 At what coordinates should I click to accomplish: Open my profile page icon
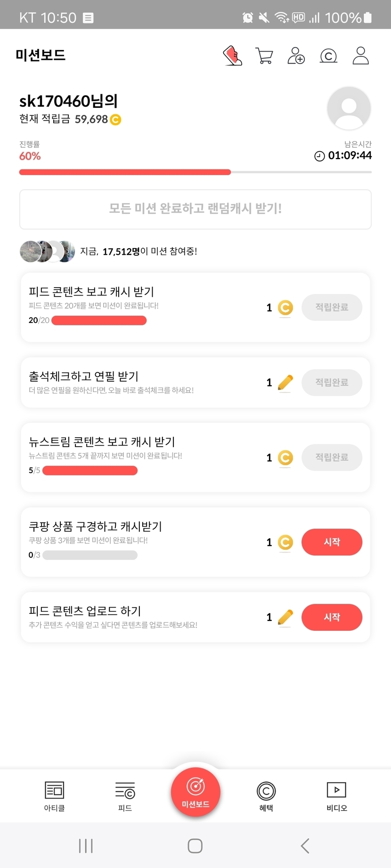click(x=360, y=56)
